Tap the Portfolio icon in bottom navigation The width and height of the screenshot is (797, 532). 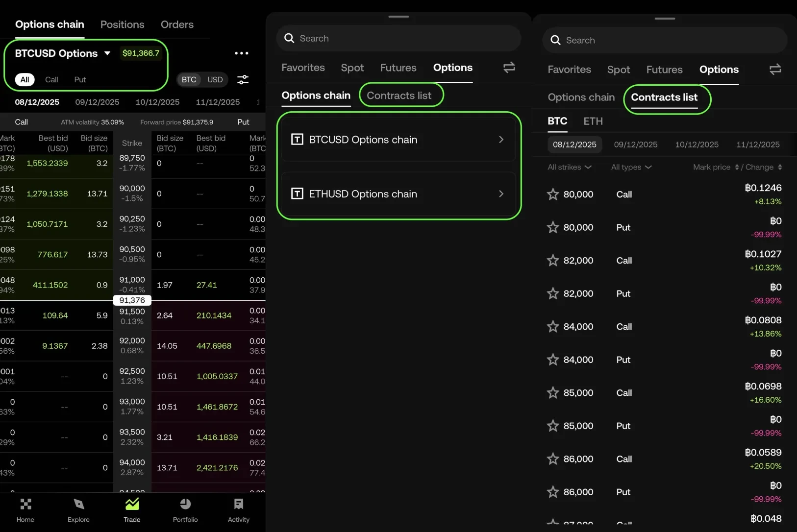(185, 510)
